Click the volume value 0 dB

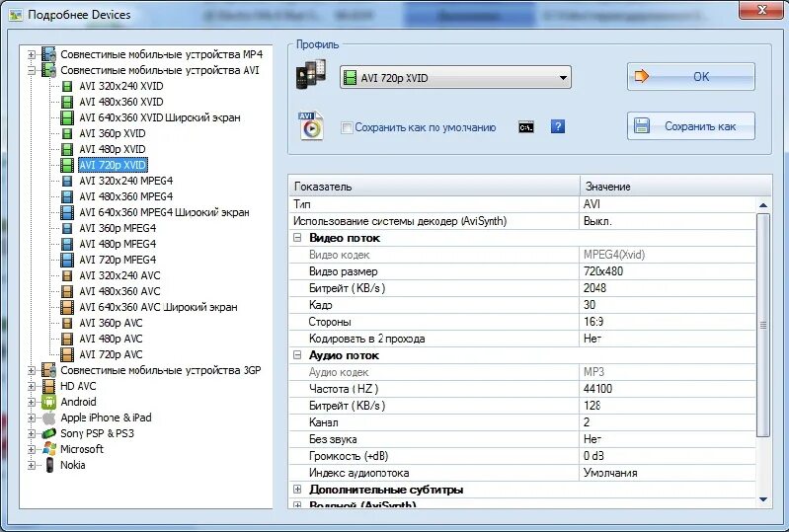[593, 456]
